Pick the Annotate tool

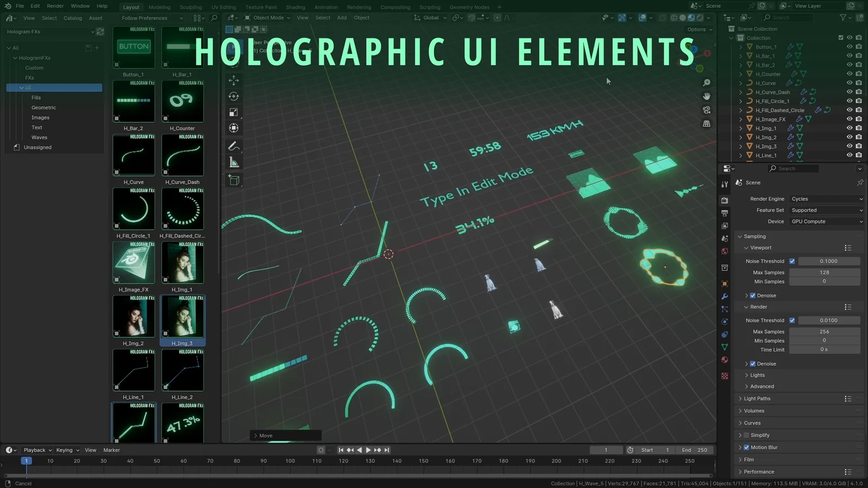(233, 145)
